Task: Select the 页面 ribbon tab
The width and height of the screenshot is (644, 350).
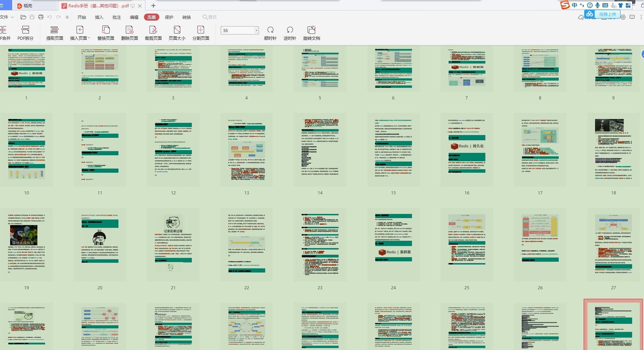Action: coord(152,17)
